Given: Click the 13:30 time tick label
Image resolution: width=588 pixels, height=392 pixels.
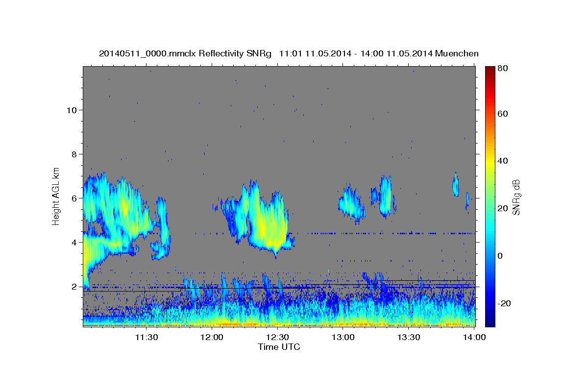Looking at the screenshot, I should 409,337.
